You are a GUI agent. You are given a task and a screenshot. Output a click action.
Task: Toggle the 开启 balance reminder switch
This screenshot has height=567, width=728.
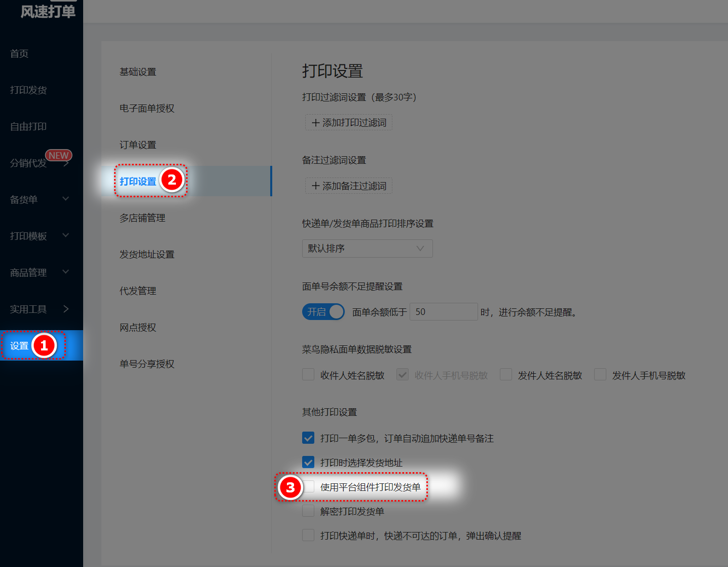click(x=323, y=312)
